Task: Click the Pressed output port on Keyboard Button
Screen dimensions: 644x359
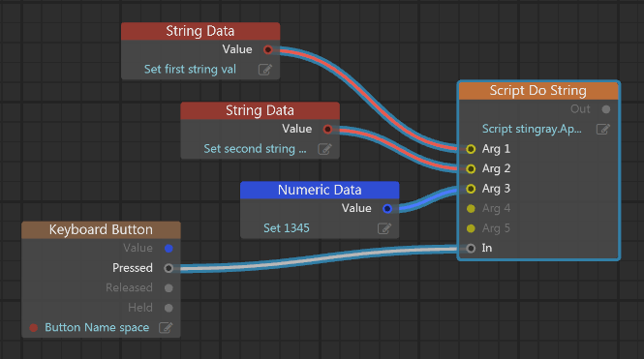Action: pos(169,268)
